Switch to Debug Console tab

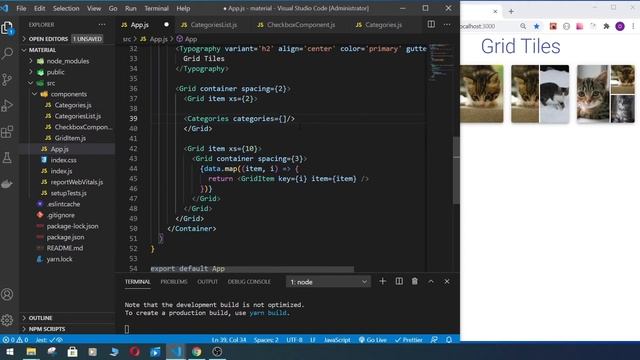[x=249, y=282]
